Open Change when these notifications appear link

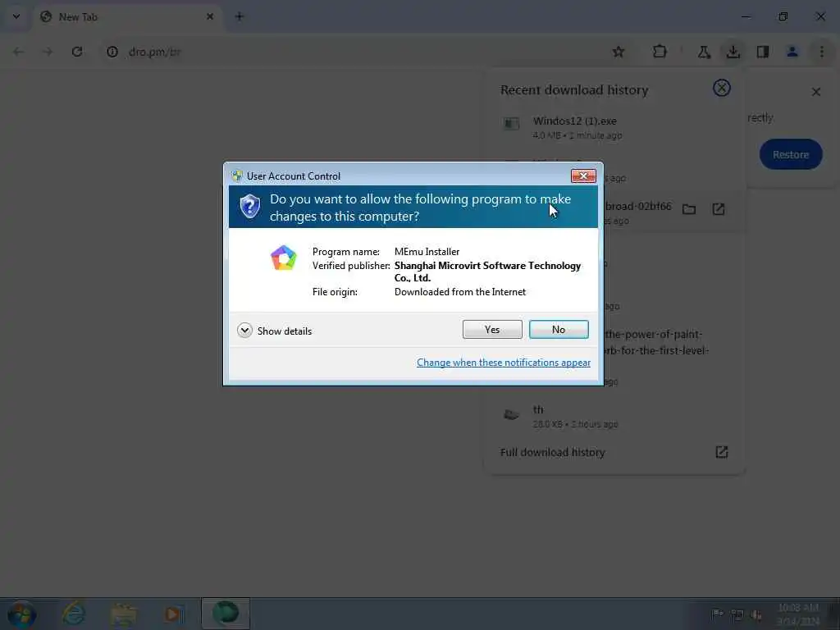tap(503, 363)
